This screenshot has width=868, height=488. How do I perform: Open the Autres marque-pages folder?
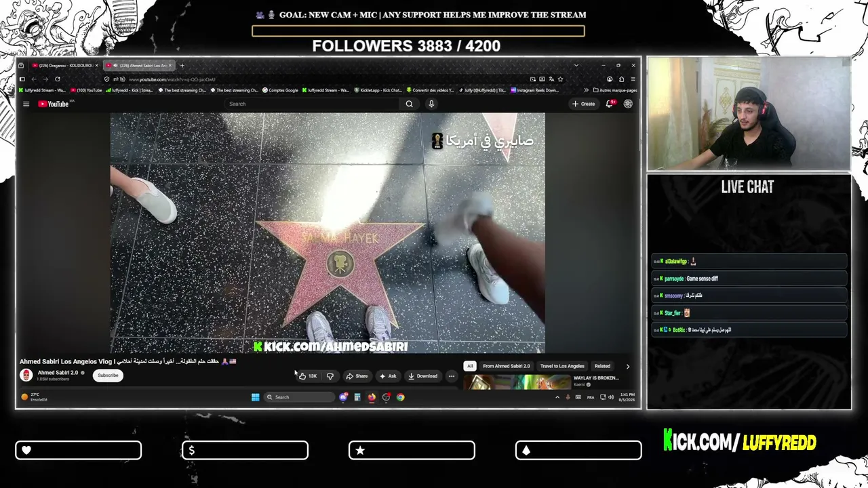615,90
